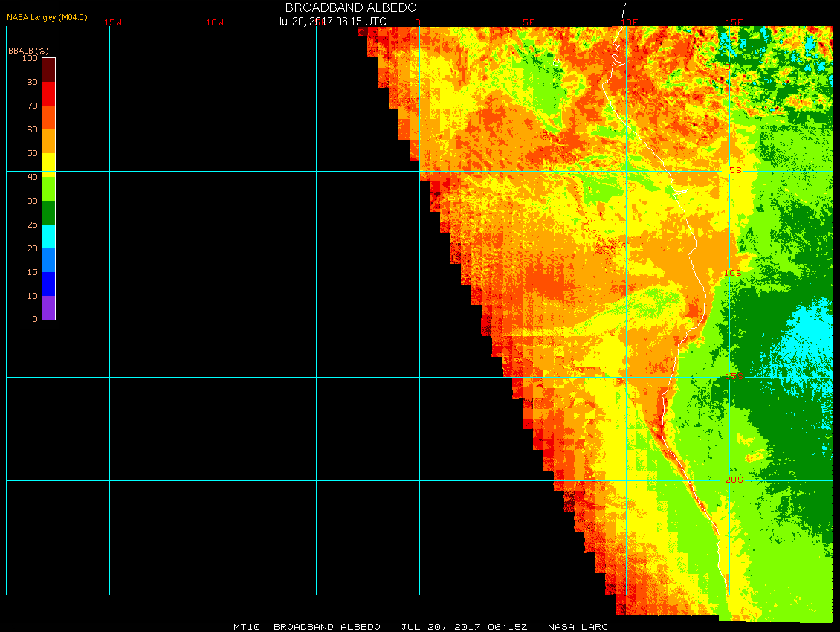Select the cyan 20–25% legend swatch
The width and height of the screenshot is (840, 632).
click(48, 236)
